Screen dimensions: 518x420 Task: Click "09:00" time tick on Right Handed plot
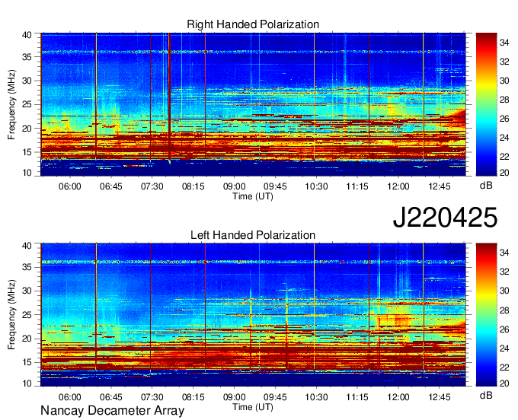(234, 186)
